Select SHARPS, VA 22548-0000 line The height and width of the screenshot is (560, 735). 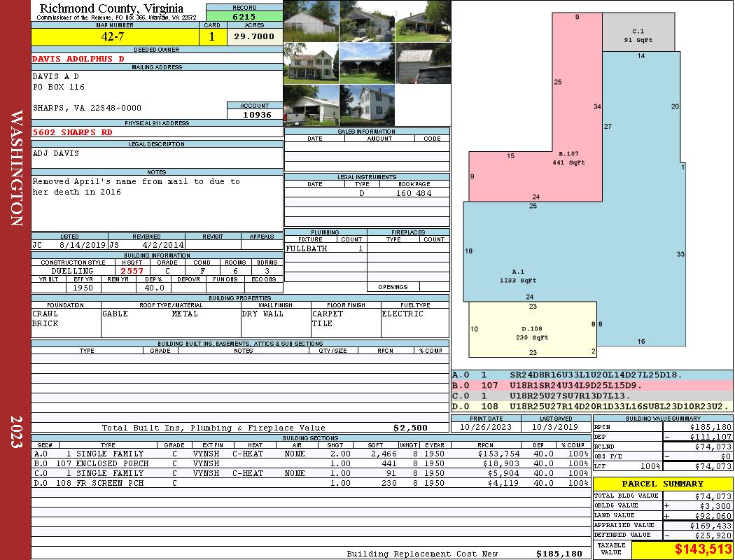pos(87,108)
